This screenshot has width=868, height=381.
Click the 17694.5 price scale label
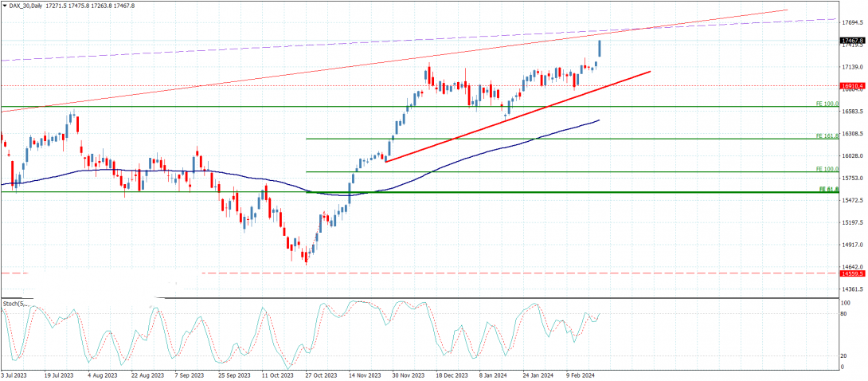853,22
